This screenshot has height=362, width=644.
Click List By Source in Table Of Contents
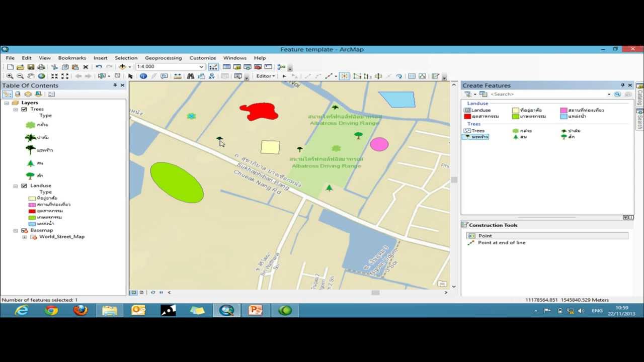[18, 94]
